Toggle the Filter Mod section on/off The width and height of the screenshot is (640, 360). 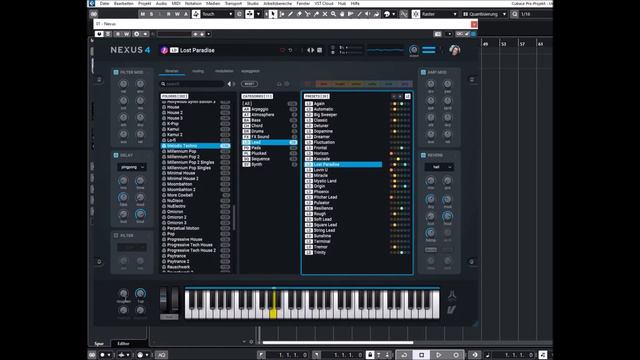click(x=116, y=72)
